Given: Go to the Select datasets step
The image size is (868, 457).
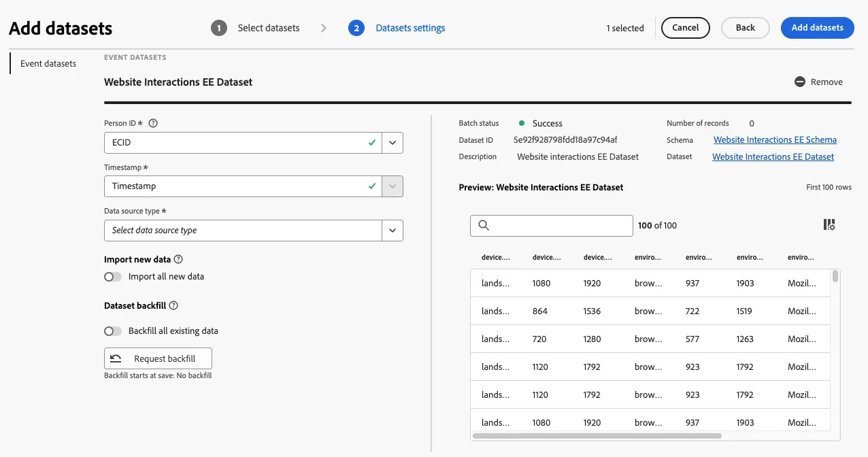Looking at the screenshot, I should [255, 28].
